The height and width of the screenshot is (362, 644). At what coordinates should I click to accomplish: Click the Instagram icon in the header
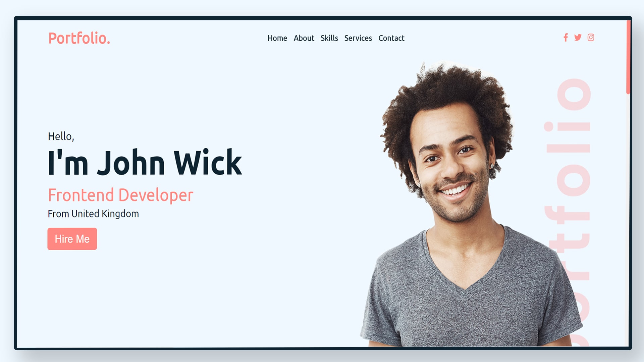[591, 37]
